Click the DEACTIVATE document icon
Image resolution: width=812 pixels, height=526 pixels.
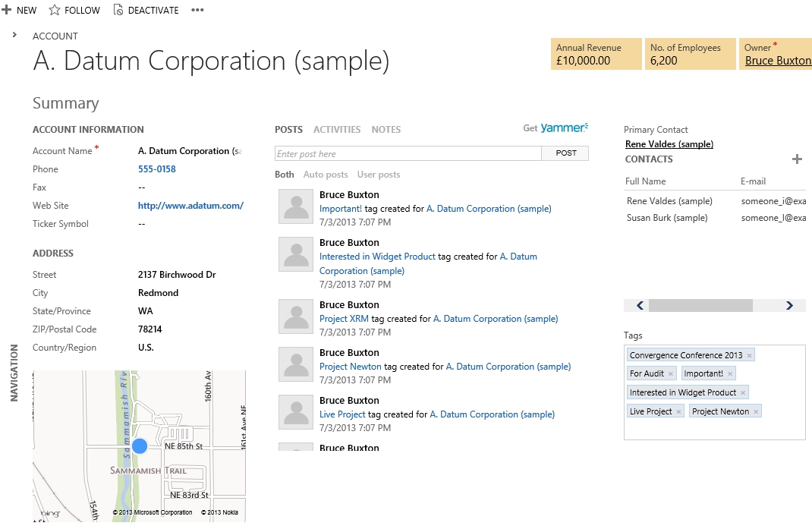pos(118,10)
